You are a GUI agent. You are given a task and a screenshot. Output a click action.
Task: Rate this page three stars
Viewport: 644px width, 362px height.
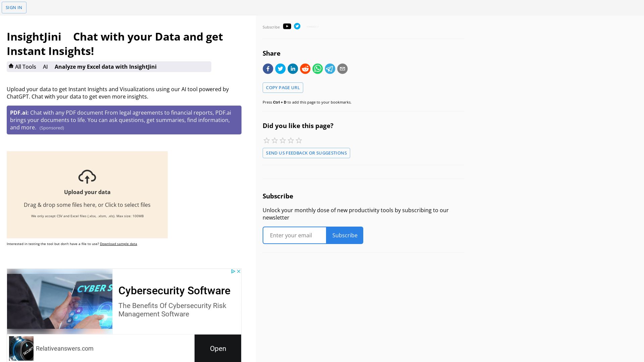point(282,140)
